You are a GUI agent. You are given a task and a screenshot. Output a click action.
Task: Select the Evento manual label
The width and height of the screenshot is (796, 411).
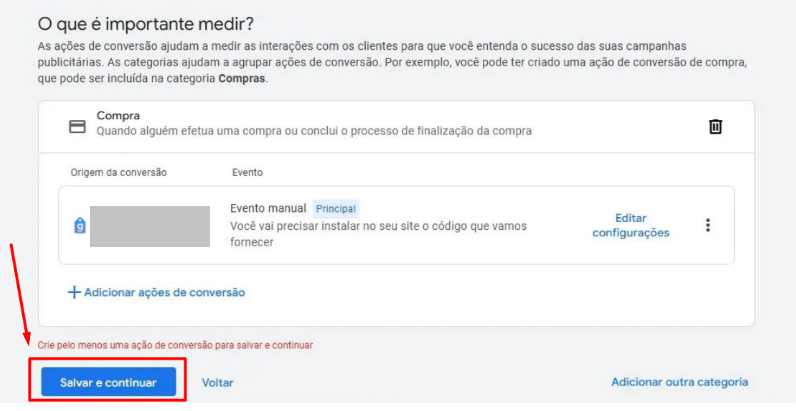(x=268, y=209)
